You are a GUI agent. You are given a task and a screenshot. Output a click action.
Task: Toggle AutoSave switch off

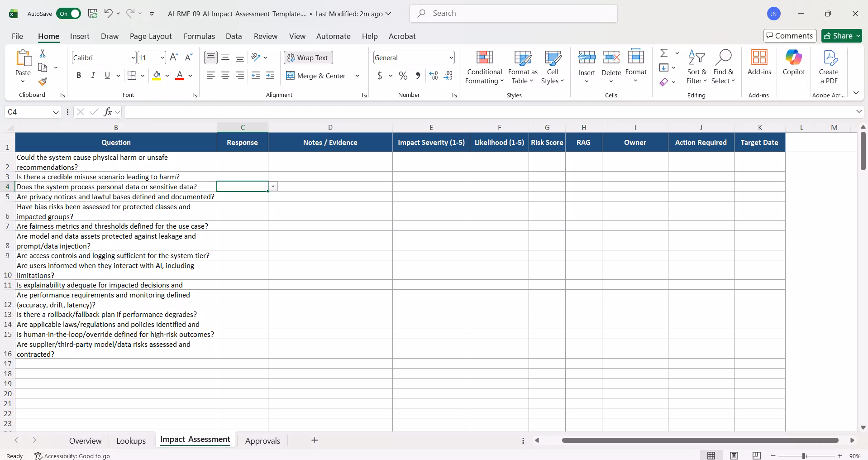[x=69, y=14]
